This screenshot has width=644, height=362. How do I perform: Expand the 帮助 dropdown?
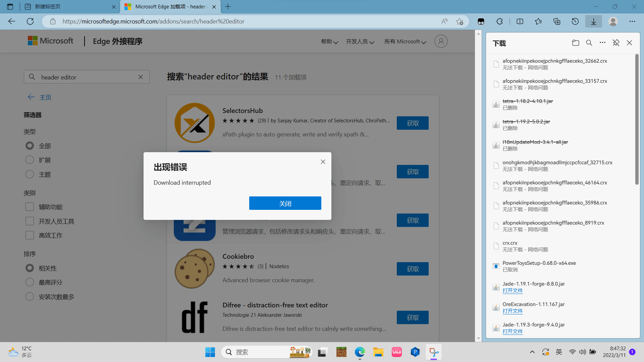[329, 42]
